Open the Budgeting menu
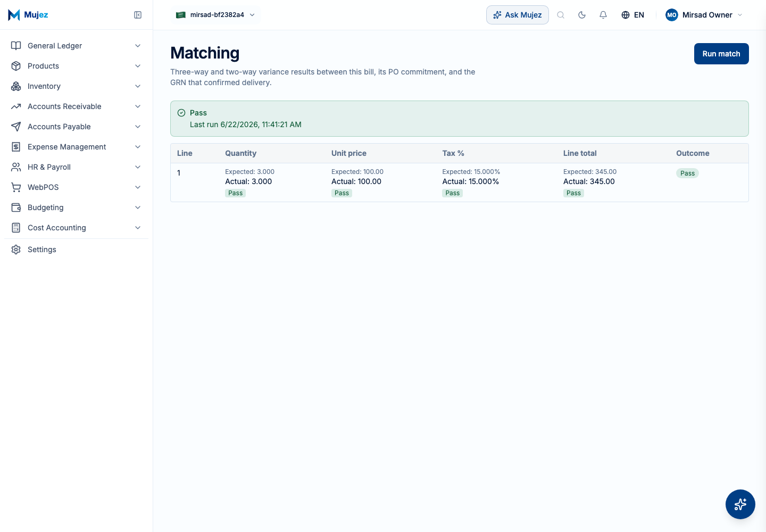The height and width of the screenshot is (532, 766). pos(76,207)
